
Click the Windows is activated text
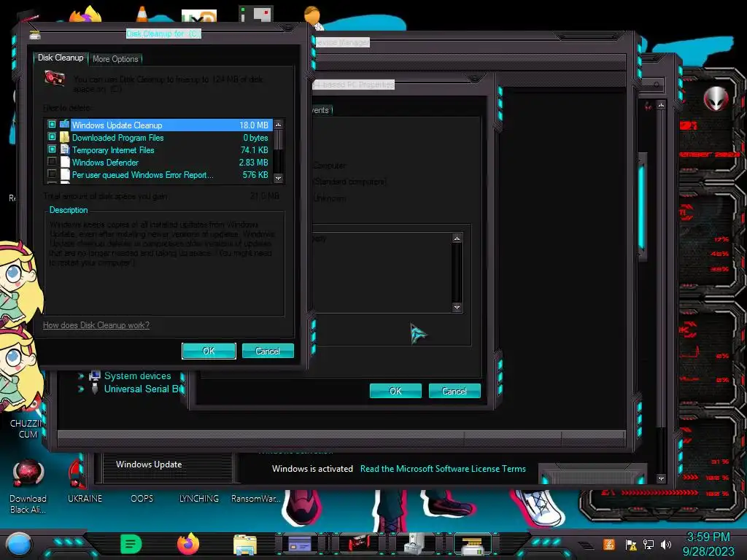312,469
